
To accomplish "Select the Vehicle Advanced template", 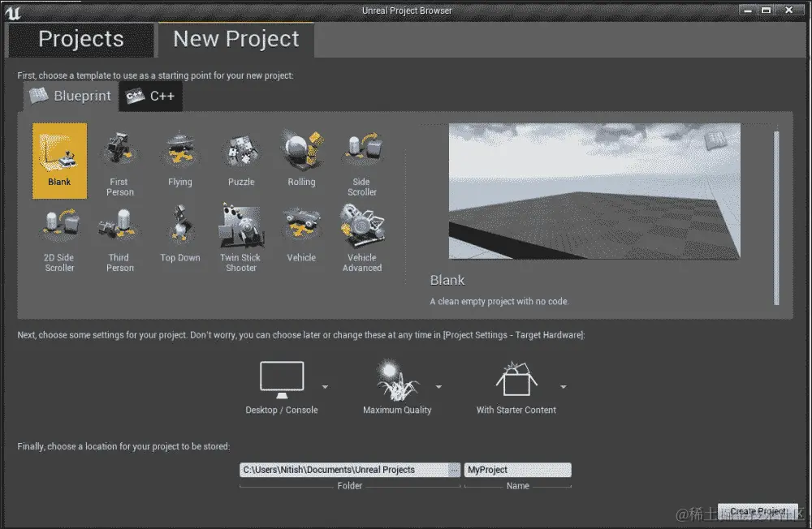I will coord(362,239).
